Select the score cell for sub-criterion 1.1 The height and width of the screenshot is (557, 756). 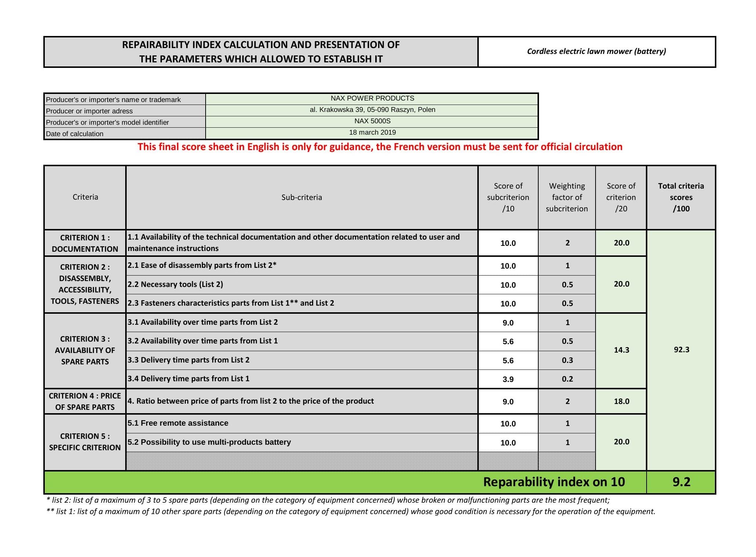(x=508, y=243)
